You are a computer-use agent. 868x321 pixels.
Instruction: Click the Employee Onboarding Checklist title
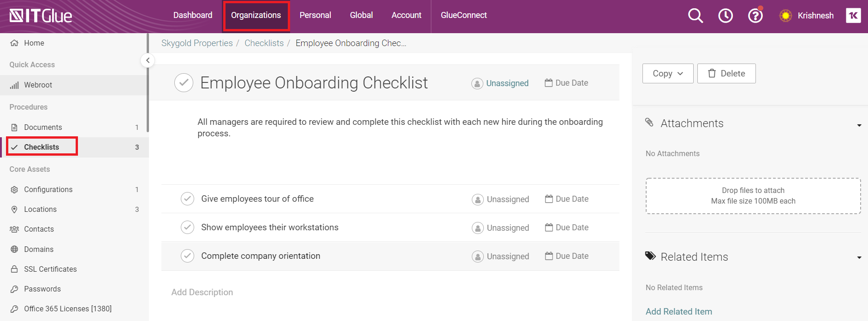click(x=314, y=83)
